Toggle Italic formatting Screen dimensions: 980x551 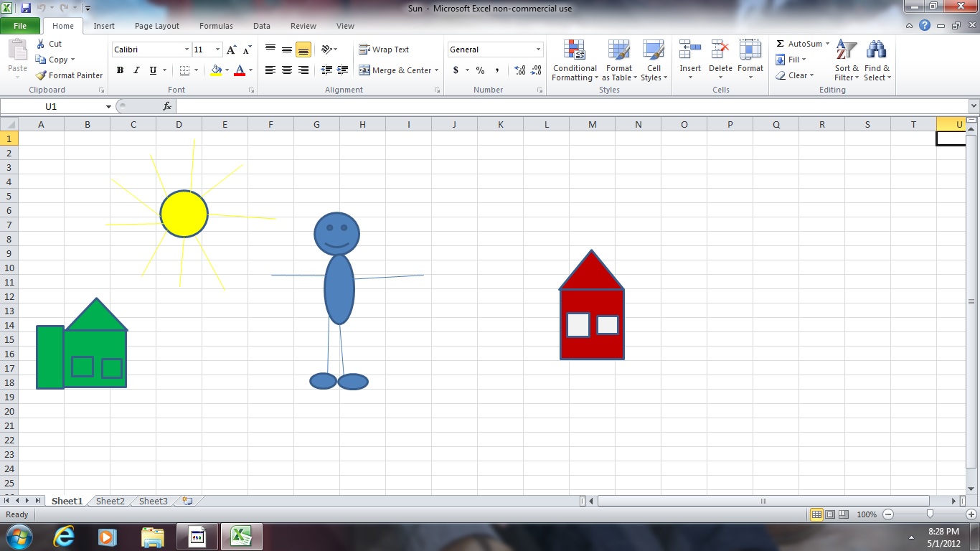pyautogui.click(x=136, y=70)
